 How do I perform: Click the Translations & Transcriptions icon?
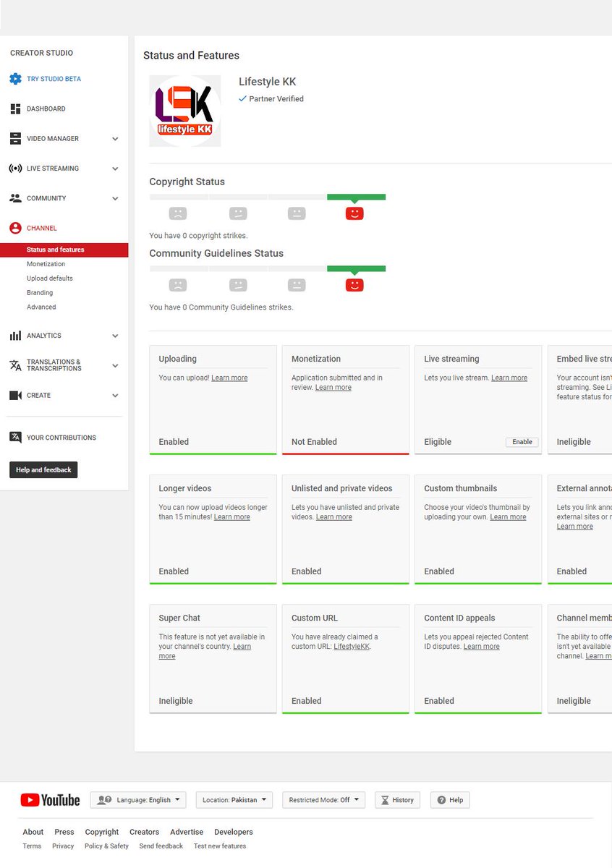click(15, 365)
